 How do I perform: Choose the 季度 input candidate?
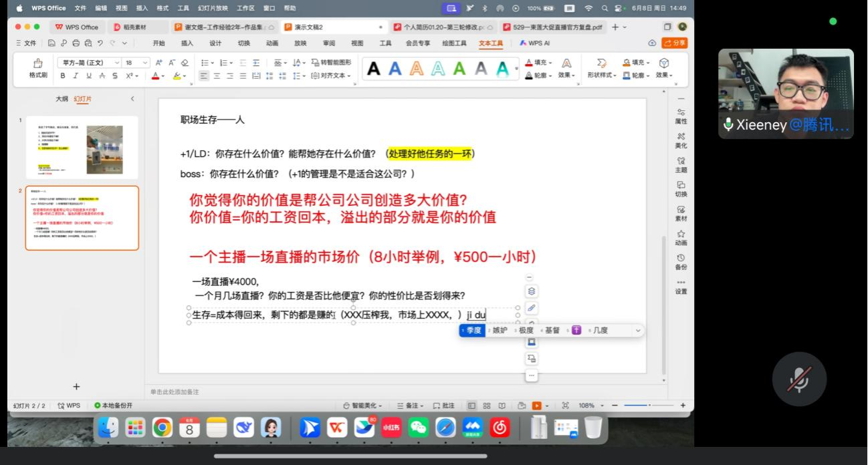tap(472, 331)
